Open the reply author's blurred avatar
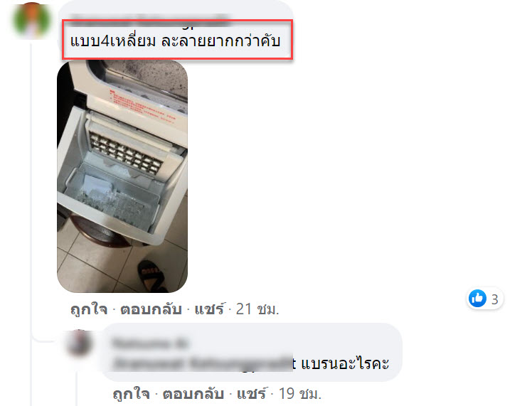This screenshot has height=406, width=532. [x=79, y=343]
